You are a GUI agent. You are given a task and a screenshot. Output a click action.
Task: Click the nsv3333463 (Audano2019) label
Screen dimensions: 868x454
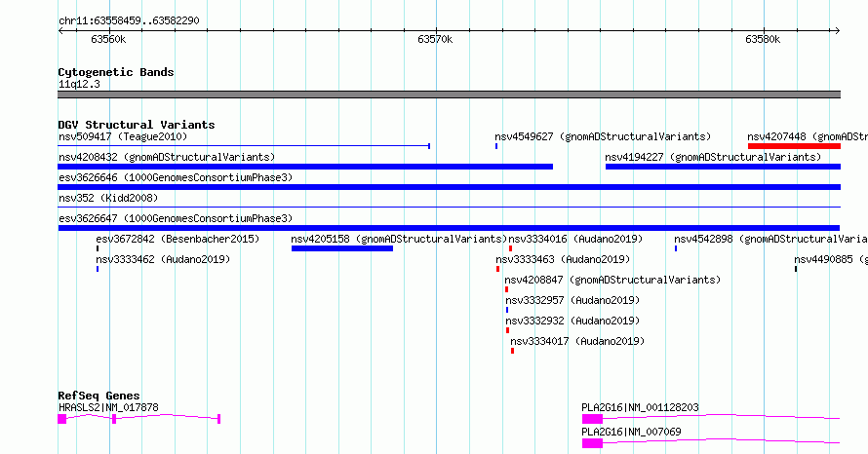pyautogui.click(x=563, y=259)
